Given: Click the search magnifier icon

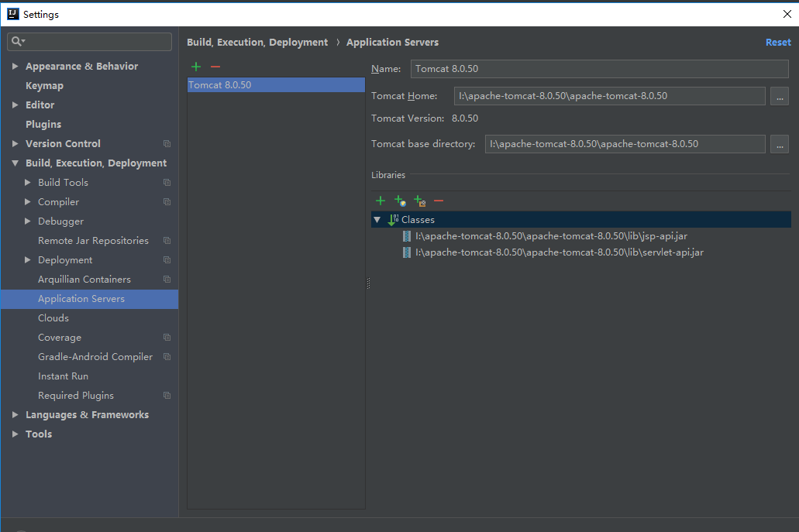Looking at the screenshot, I should [x=18, y=41].
